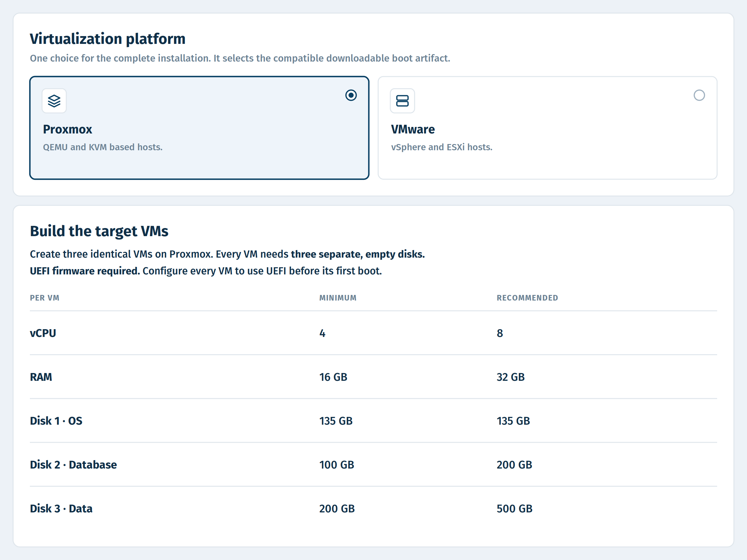Click Disk 2 minimum '100 GB'

coord(337,465)
